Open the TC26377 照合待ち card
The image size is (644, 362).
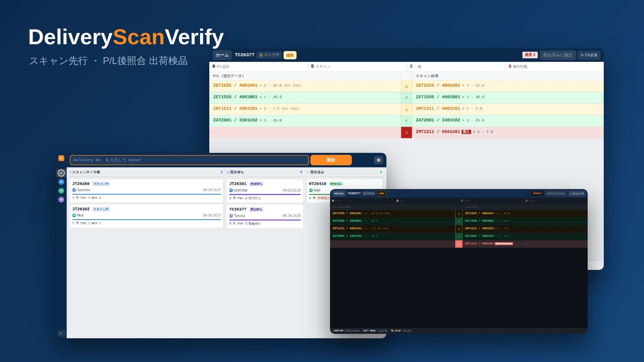coord(265,216)
